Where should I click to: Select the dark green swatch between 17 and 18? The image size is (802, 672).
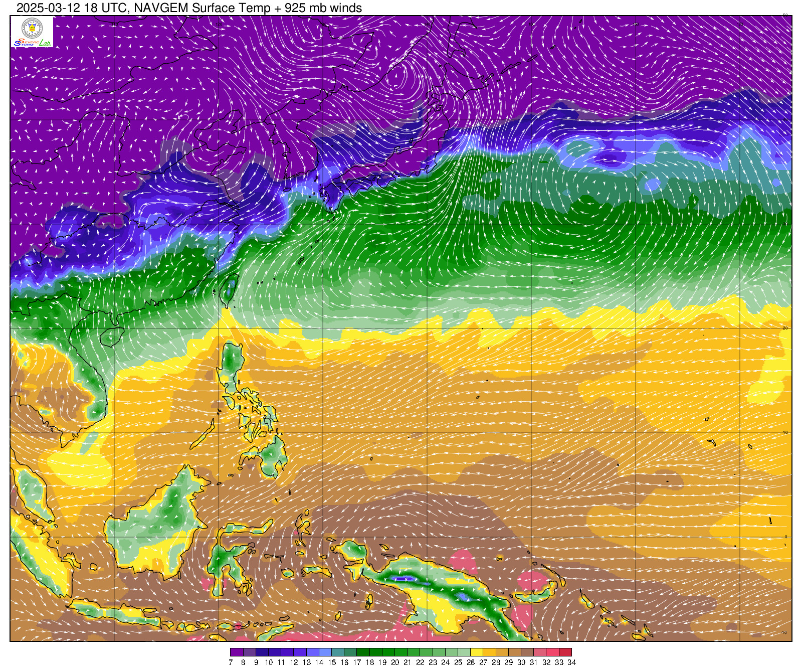(x=363, y=652)
